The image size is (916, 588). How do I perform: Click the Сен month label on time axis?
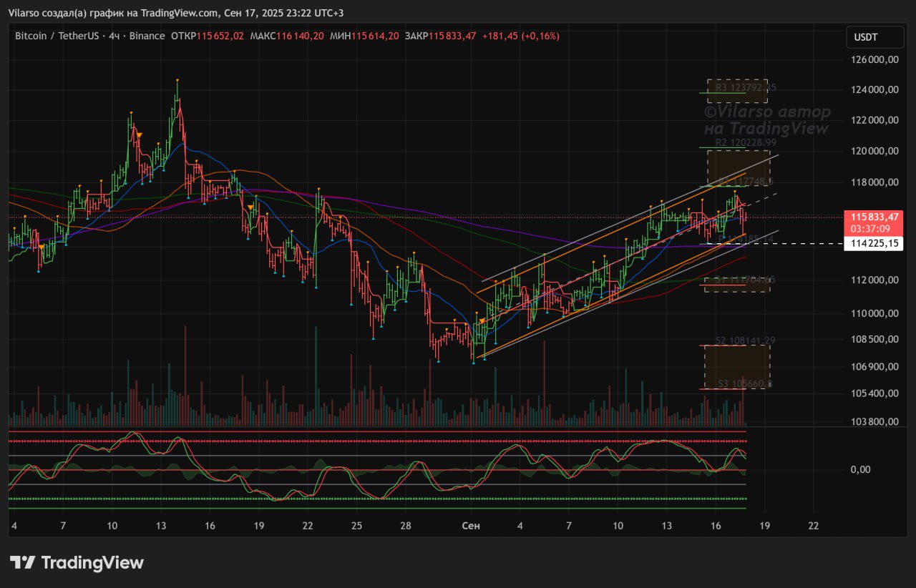click(471, 526)
